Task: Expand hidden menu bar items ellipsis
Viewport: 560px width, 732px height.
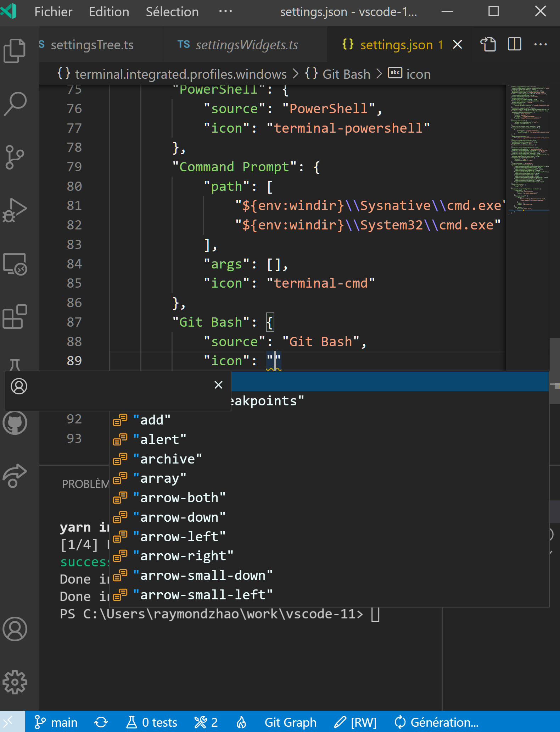Action: [225, 12]
